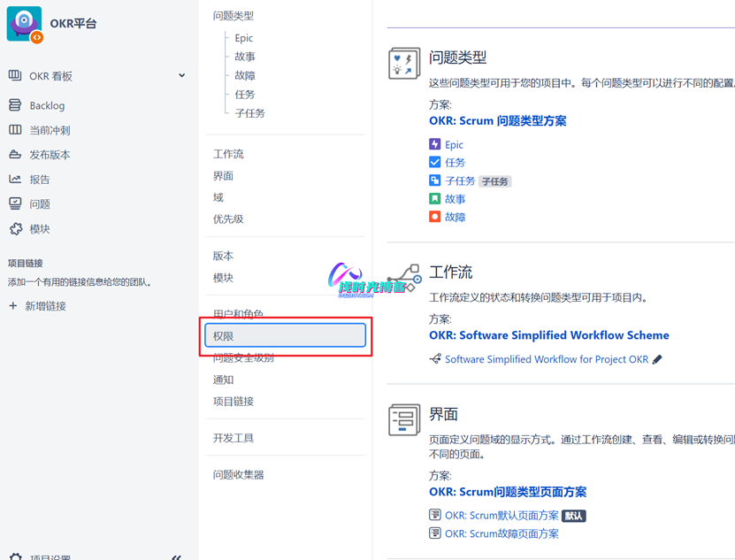Viewport: 735px width, 560px height.
Task: Open 问题收集器 in settings menu
Action: click(238, 475)
